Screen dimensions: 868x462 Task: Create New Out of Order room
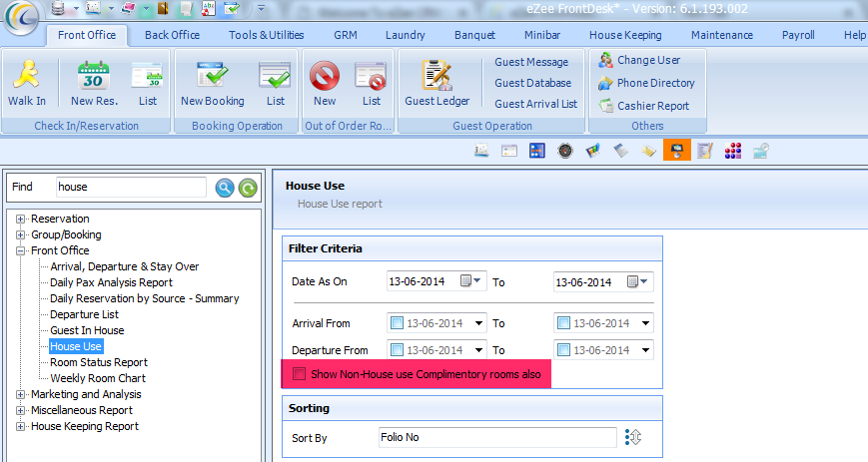pyautogui.click(x=325, y=75)
